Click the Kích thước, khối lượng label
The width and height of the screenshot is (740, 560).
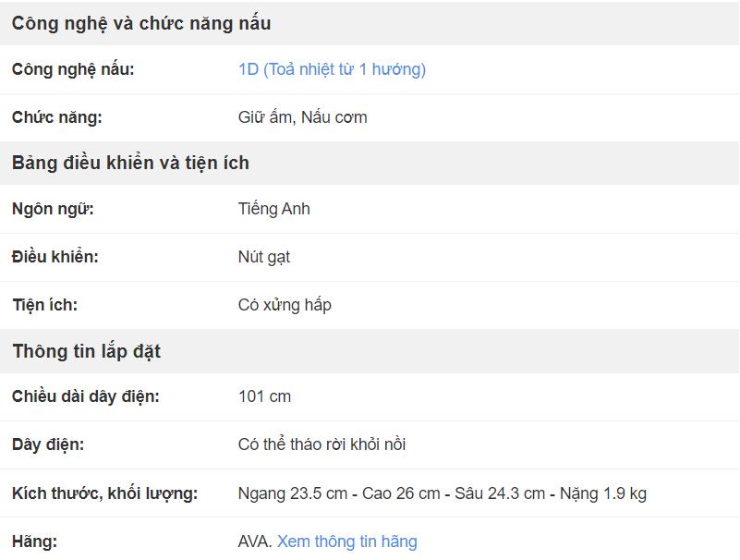pyautogui.click(x=104, y=493)
